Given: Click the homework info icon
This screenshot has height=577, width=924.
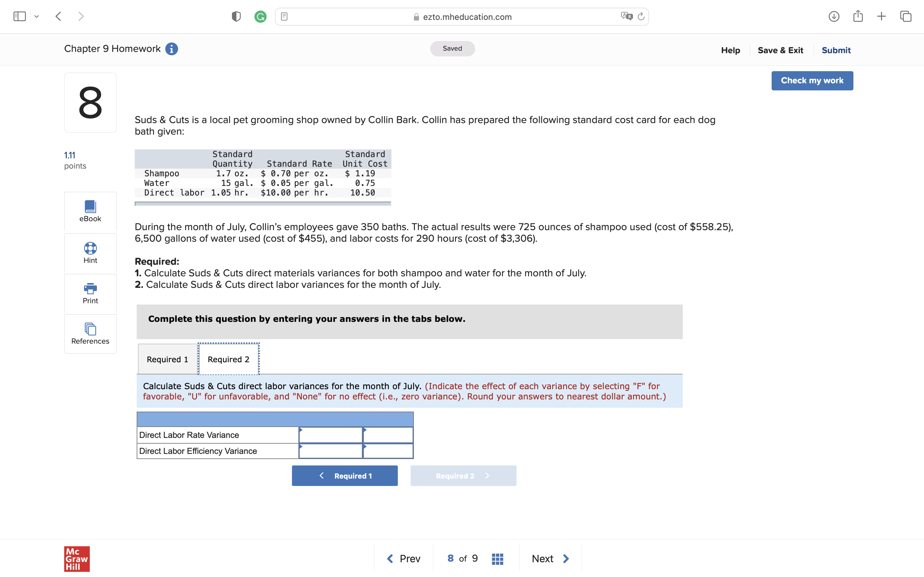Looking at the screenshot, I should pos(171,49).
